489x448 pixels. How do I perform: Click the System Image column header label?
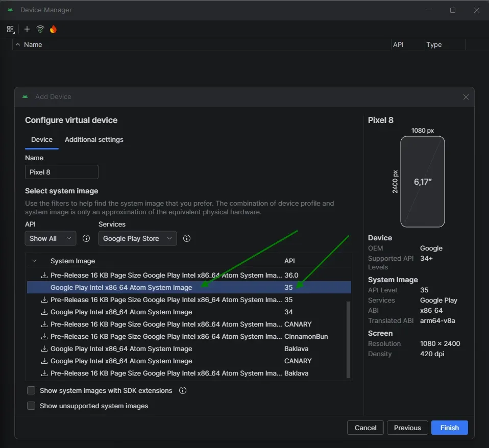[x=72, y=261]
